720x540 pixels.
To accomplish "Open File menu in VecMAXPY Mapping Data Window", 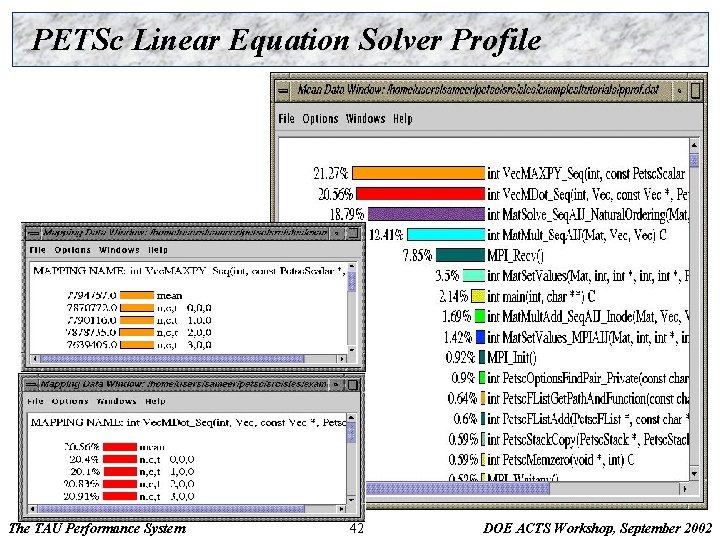I will click(x=38, y=250).
